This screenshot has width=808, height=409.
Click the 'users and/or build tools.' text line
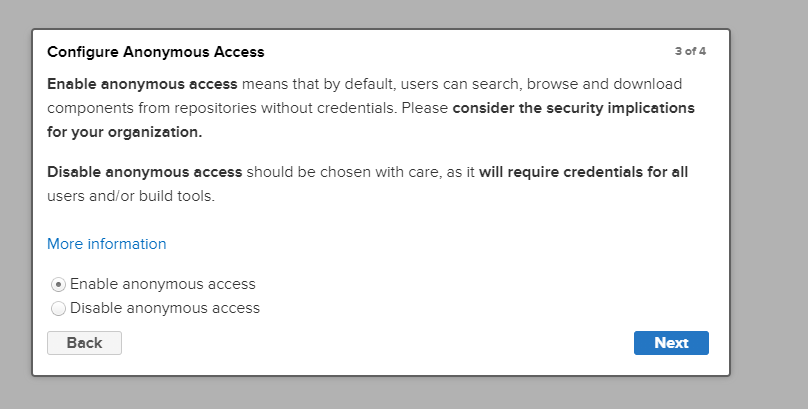click(131, 196)
